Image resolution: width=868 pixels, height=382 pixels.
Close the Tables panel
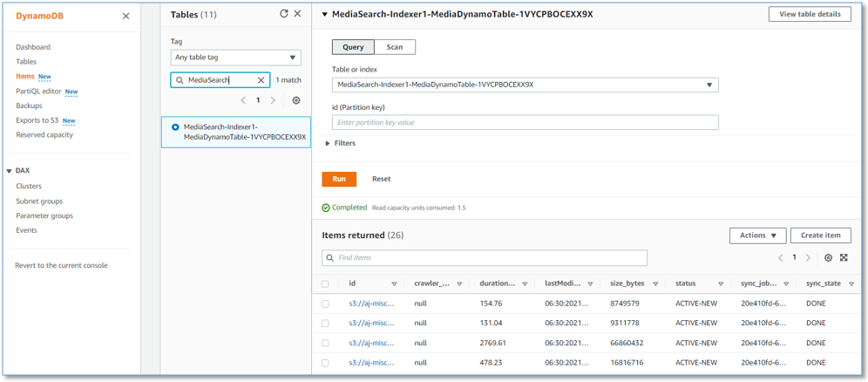[297, 14]
